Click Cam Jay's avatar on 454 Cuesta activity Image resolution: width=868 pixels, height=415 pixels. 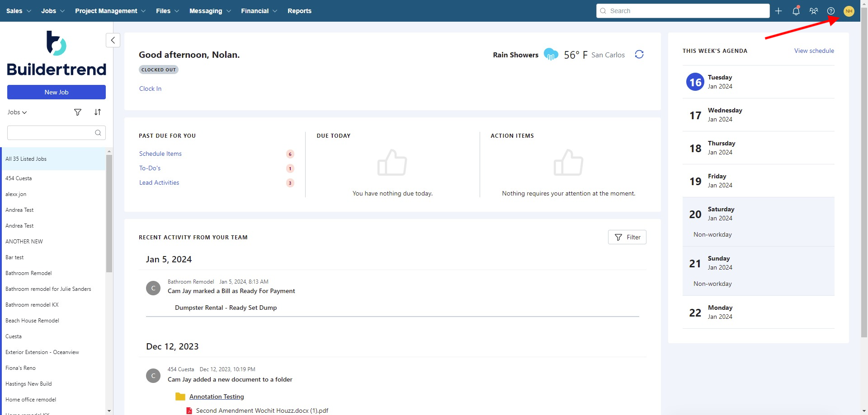[x=153, y=376]
